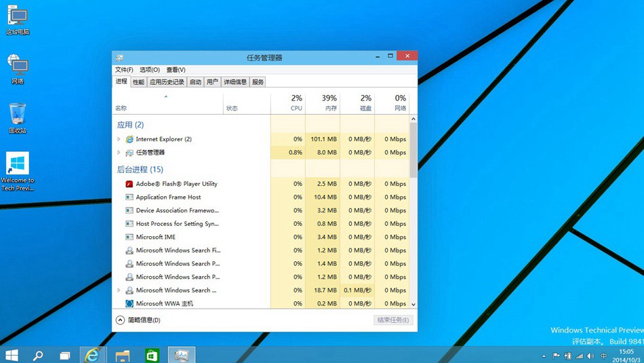Expand the Internet Explorer (2) process group
644x363 pixels.
click(119, 139)
